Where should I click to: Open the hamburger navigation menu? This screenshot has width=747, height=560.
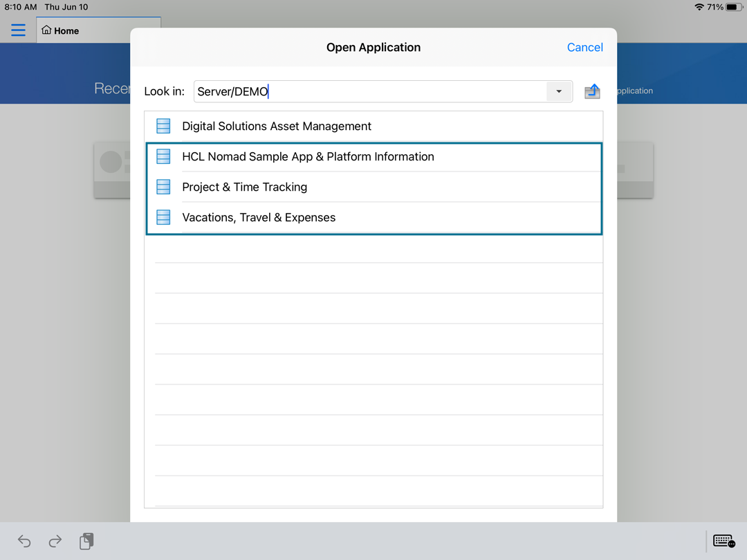pyautogui.click(x=18, y=30)
